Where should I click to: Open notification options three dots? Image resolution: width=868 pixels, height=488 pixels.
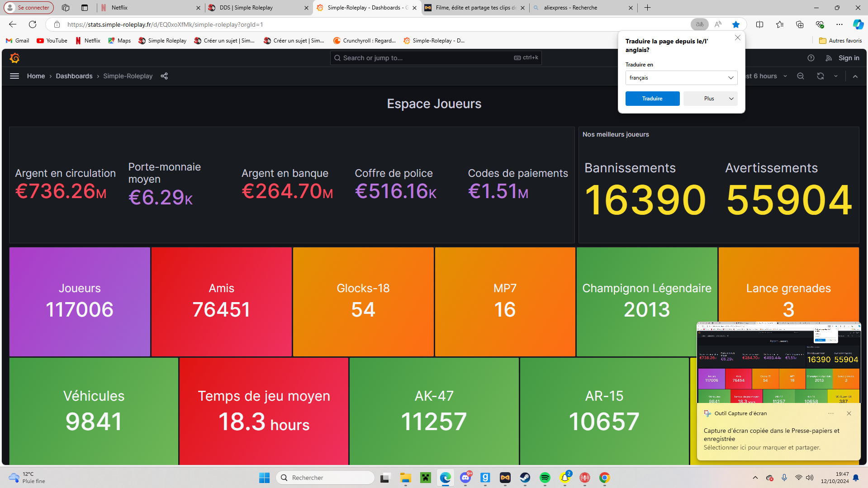pyautogui.click(x=831, y=413)
